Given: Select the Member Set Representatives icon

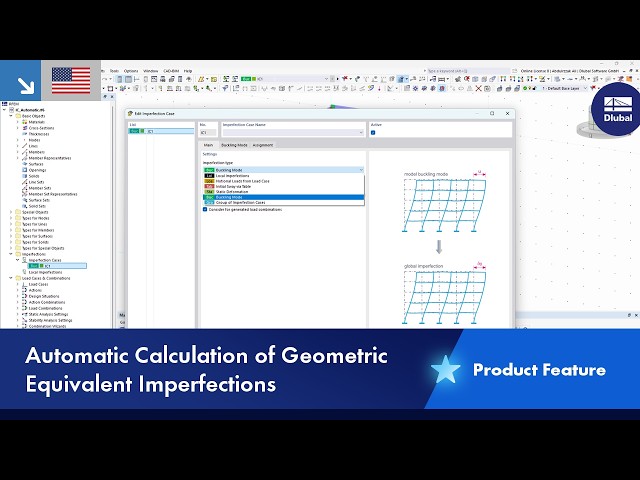Looking at the screenshot, I should point(24,194).
